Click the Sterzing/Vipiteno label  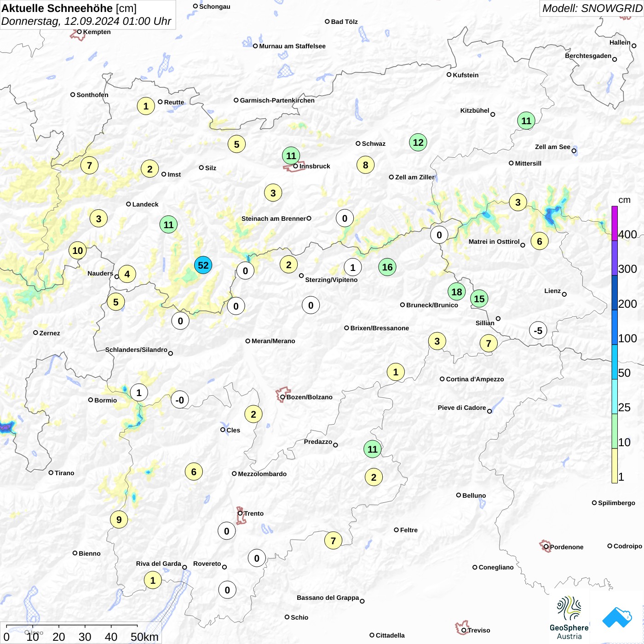(x=331, y=280)
